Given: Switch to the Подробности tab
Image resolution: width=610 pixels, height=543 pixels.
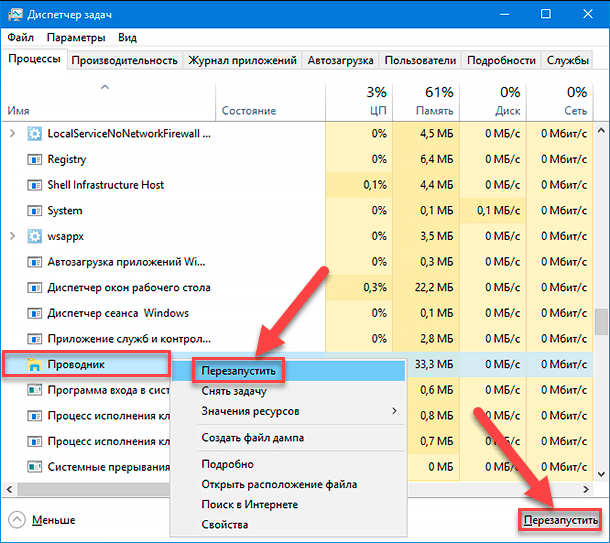Looking at the screenshot, I should pyautogui.click(x=501, y=60).
